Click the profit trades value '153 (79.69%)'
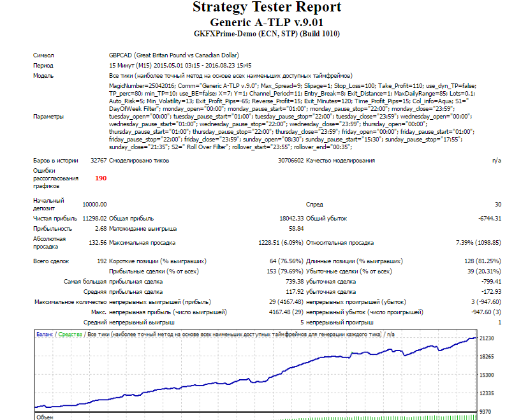The width and height of the screenshot is (528, 420). pyautogui.click(x=285, y=272)
